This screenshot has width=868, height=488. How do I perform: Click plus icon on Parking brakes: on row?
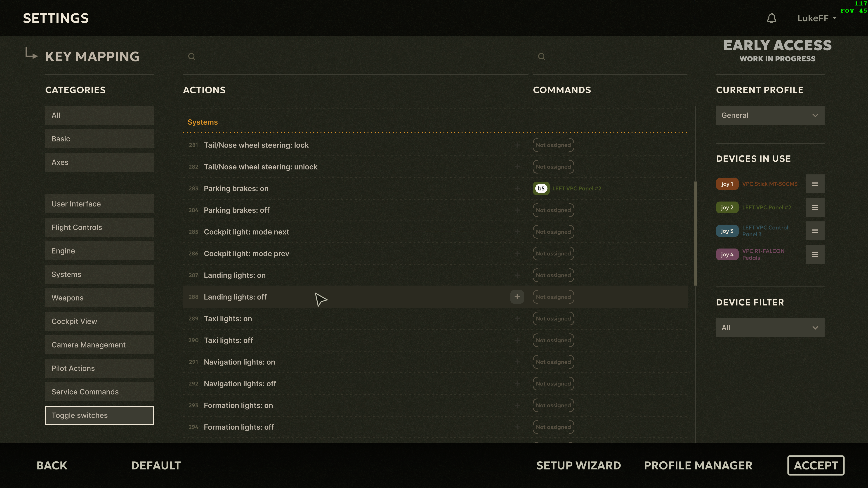click(x=517, y=188)
